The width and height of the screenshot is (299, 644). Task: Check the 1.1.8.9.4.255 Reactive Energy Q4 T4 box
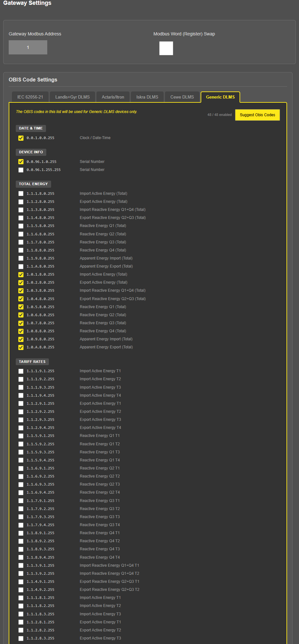(x=21, y=557)
